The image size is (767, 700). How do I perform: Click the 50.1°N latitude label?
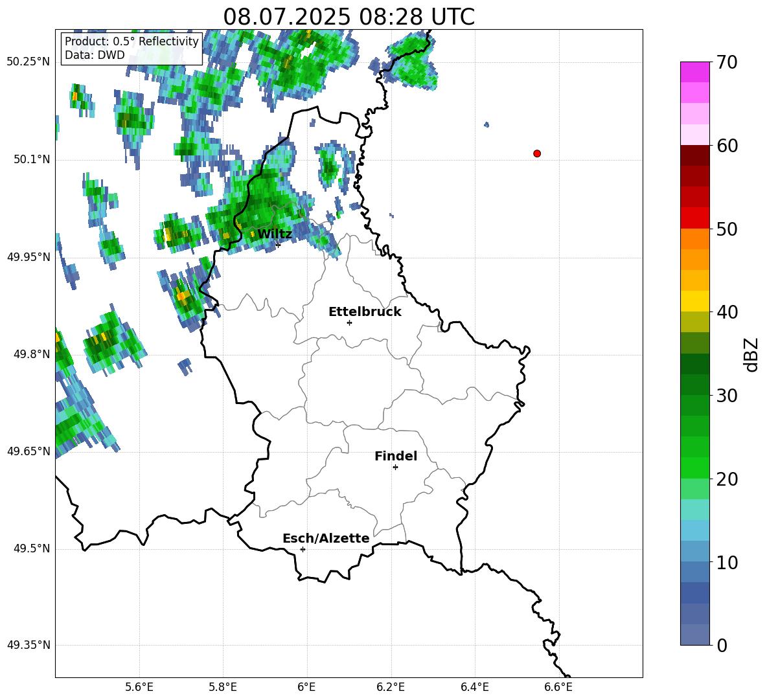pyautogui.click(x=32, y=159)
